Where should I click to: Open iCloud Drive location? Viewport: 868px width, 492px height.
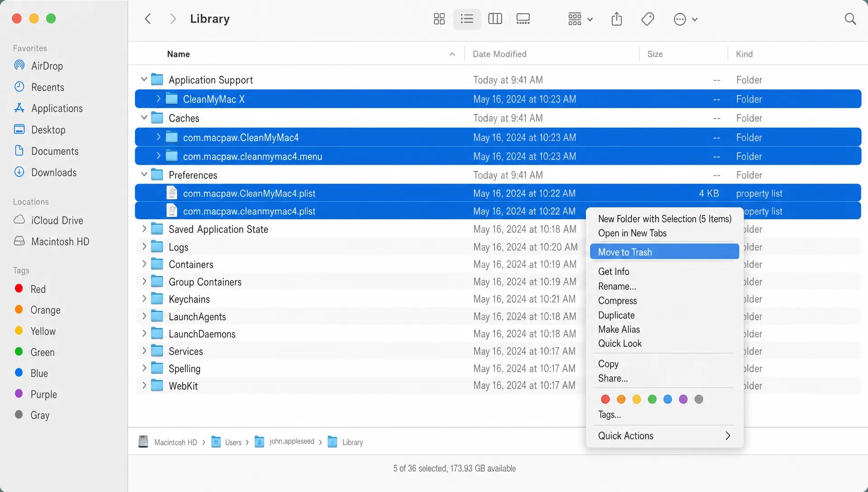[48, 220]
